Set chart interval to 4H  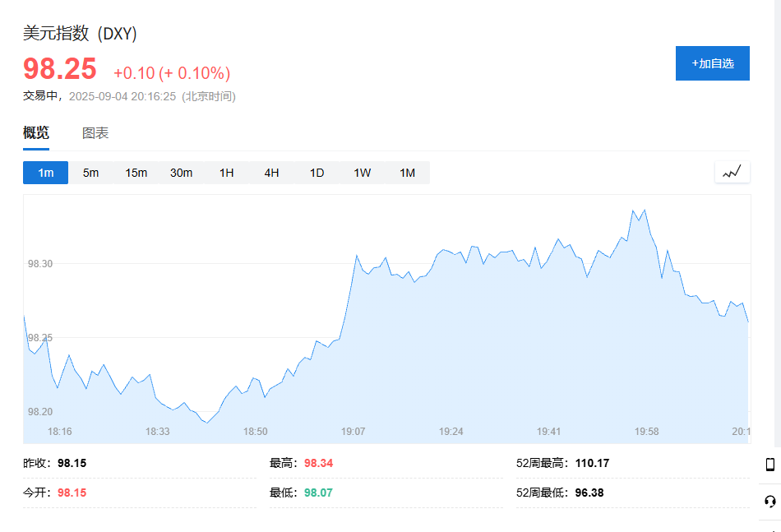(271, 173)
